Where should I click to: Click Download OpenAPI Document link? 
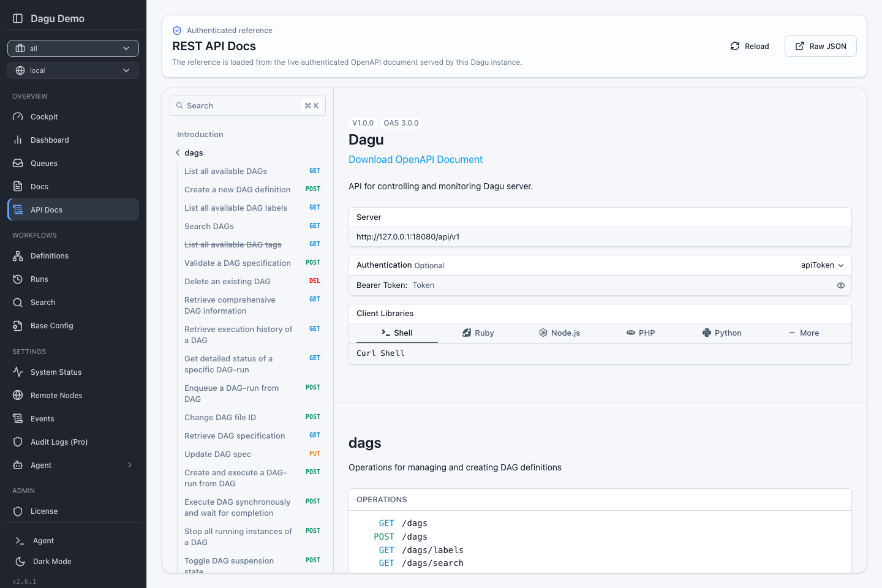click(x=415, y=159)
